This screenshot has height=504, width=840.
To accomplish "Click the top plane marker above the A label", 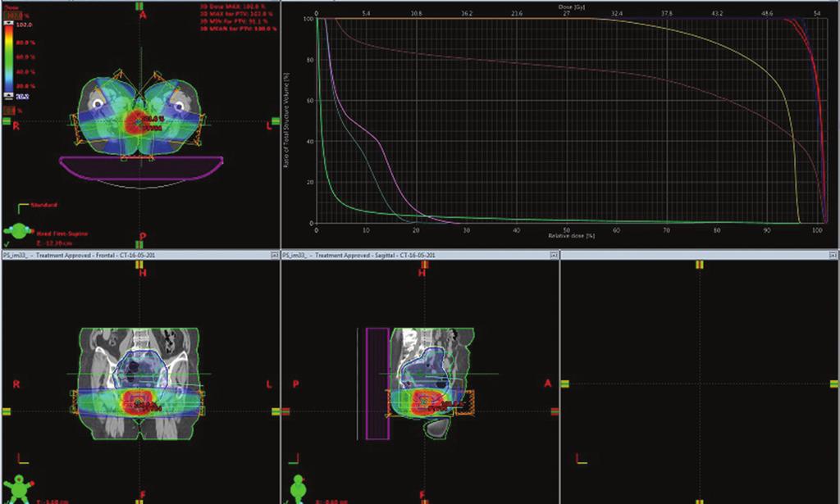I will click(x=139, y=6).
